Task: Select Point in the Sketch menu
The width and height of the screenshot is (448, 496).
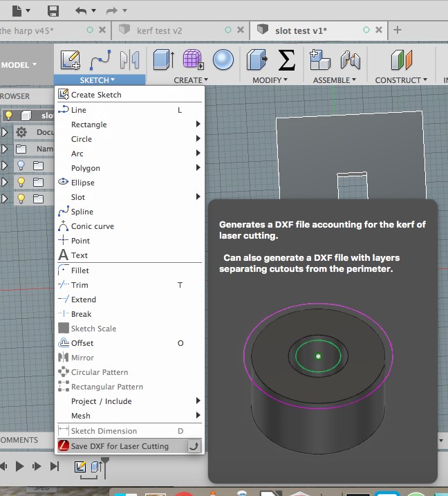Action: (129, 241)
